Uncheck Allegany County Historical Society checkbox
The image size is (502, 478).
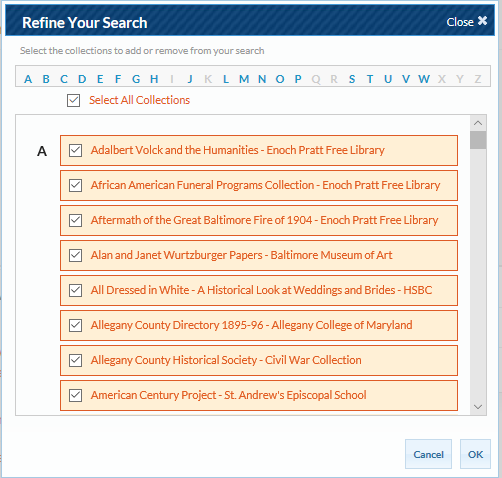tap(76, 360)
